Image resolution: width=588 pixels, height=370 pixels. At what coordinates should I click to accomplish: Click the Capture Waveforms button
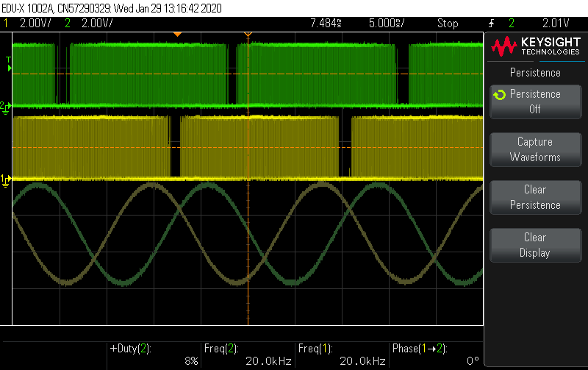coord(536,149)
